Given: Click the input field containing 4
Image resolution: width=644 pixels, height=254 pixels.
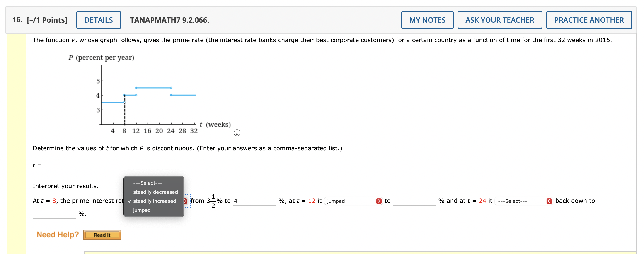Looking at the screenshot, I should click(x=254, y=201).
